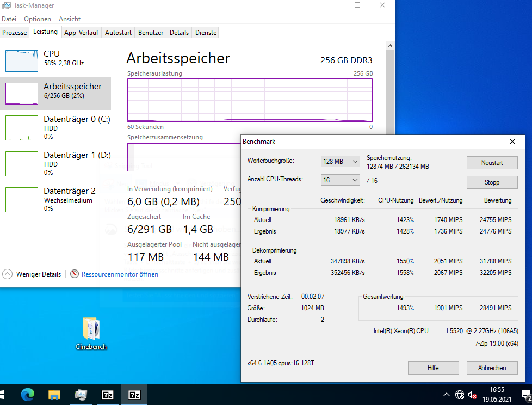Switch to the App-Verlauf tab
The image size is (532, 405).
[x=81, y=33]
